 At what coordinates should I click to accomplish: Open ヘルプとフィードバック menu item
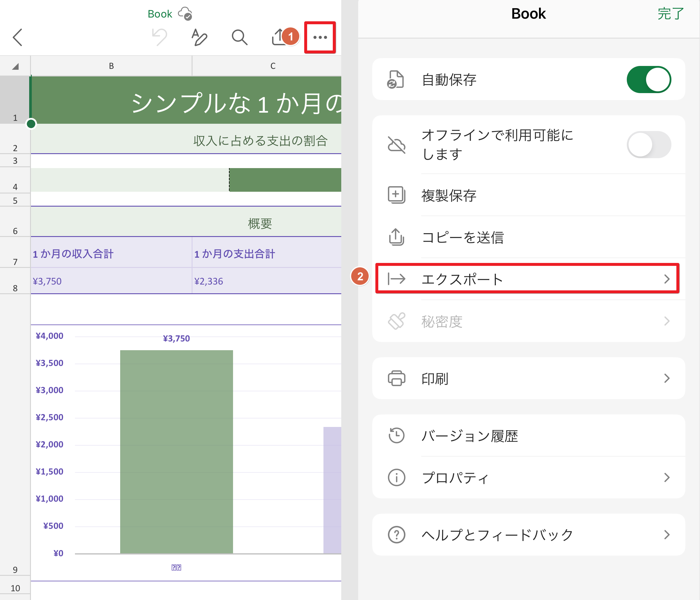[x=529, y=535]
